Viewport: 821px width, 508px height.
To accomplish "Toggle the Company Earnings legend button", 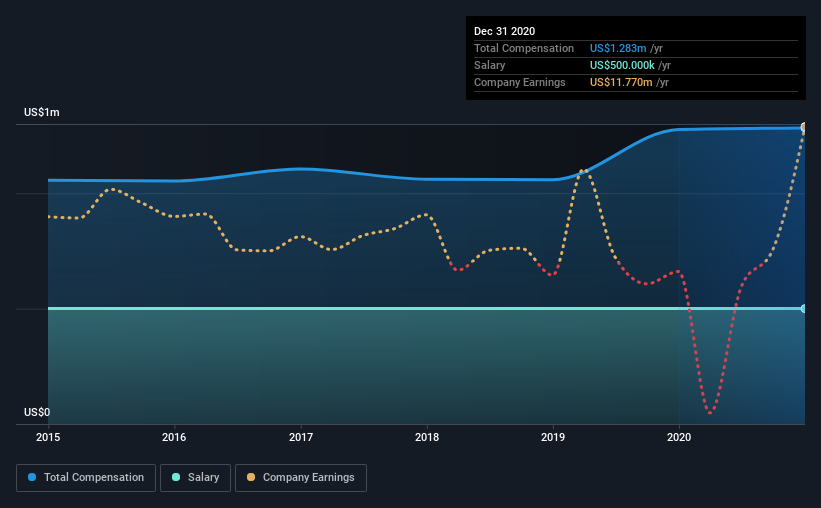I will pyautogui.click(x=301, y=478).
